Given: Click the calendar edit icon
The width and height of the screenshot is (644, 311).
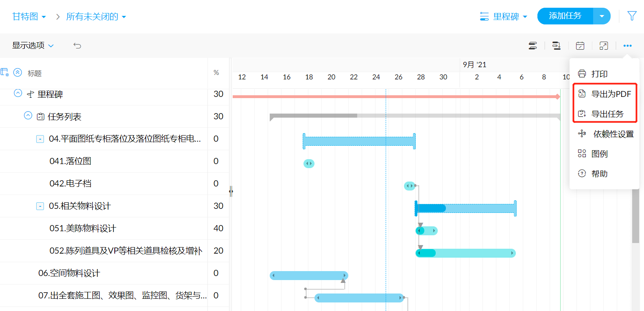Looking at the screenshot, I should (580, 46).
